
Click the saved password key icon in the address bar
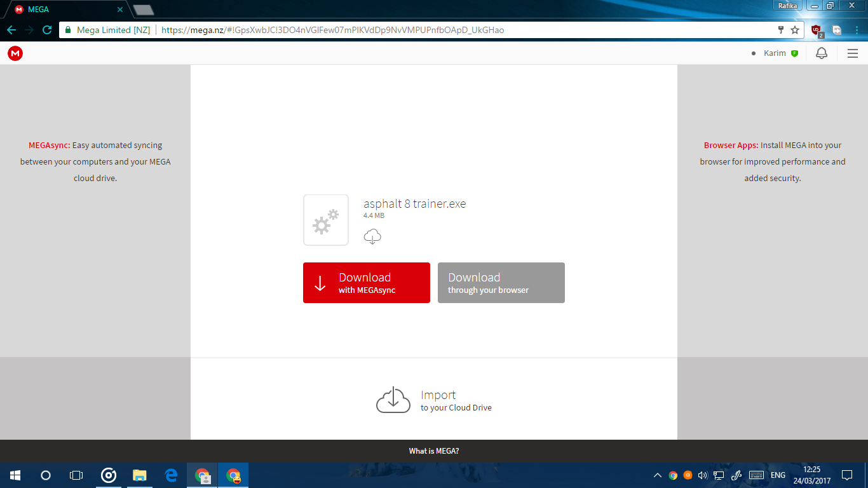coord(781,30)
